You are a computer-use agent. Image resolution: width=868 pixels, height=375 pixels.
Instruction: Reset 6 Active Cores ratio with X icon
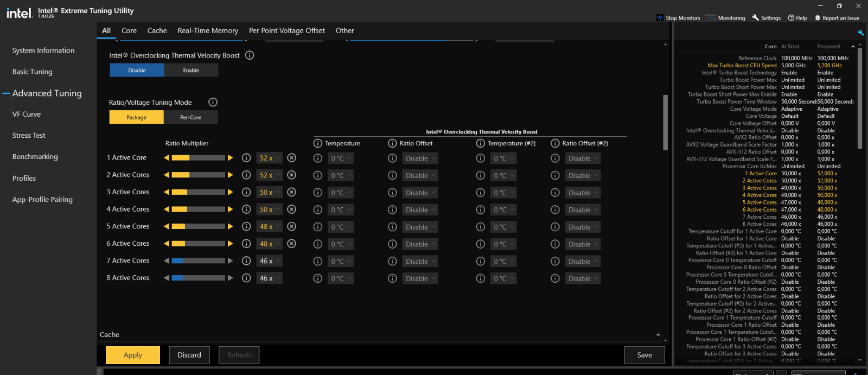point(292,244)
